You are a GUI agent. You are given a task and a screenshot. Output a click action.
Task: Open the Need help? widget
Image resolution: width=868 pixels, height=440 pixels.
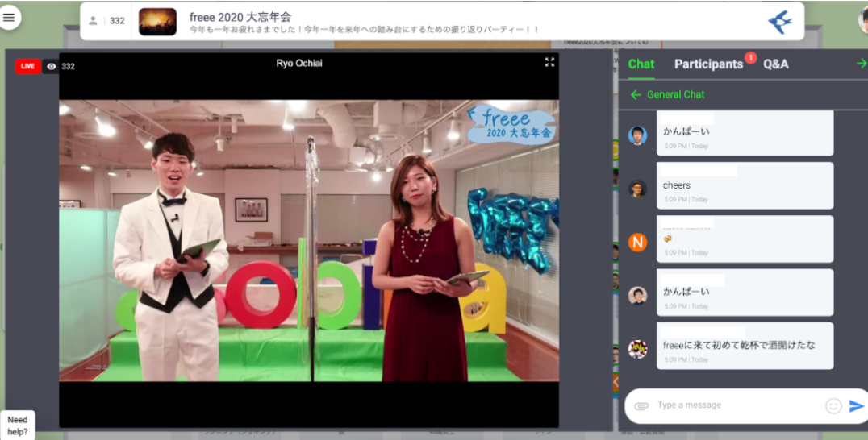[x=18, y=425]
